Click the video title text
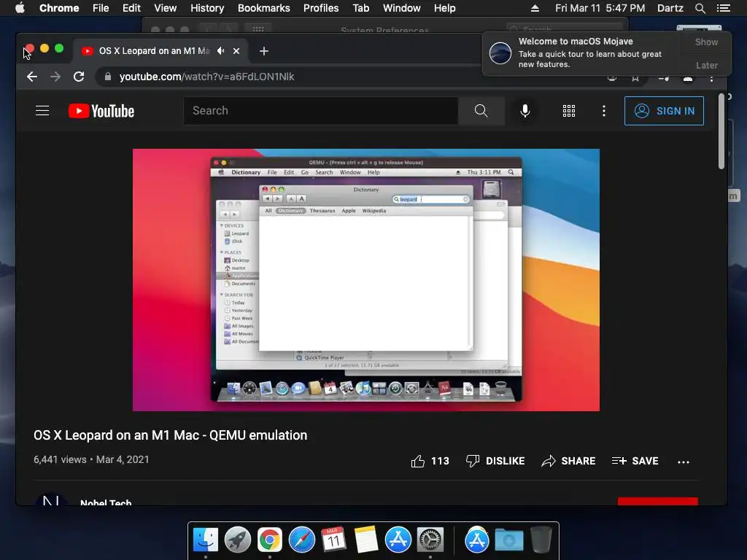 [x=170, y=435]
